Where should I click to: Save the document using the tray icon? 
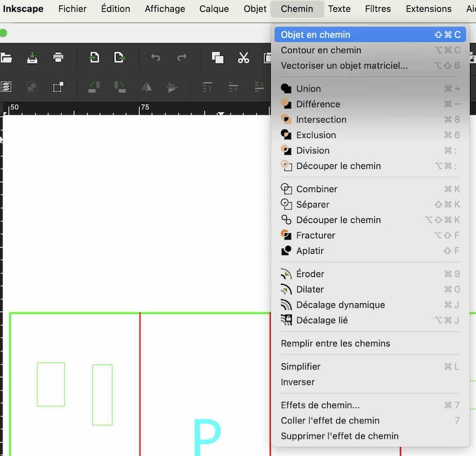click(x=32, y=58)
